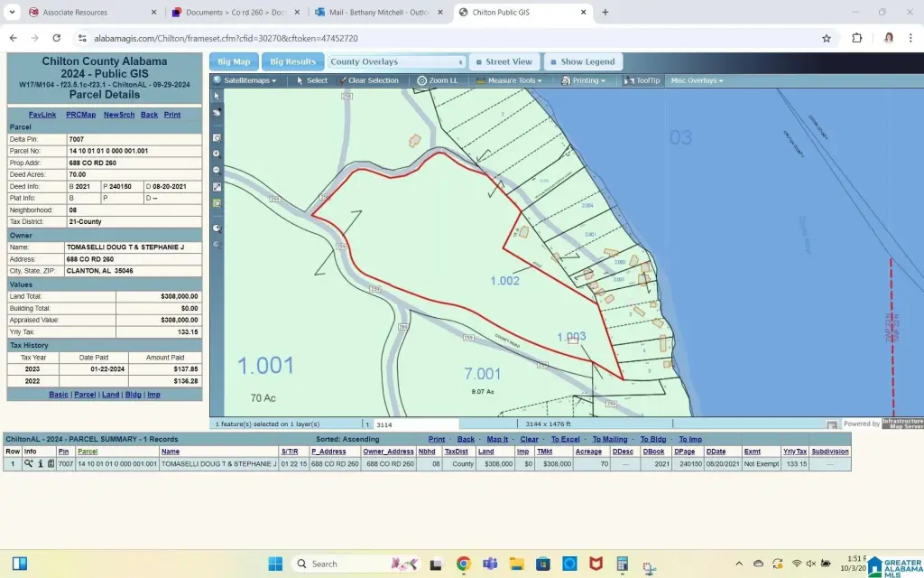
Task: Click the full extent arrows icon
Action: [217, 187]
